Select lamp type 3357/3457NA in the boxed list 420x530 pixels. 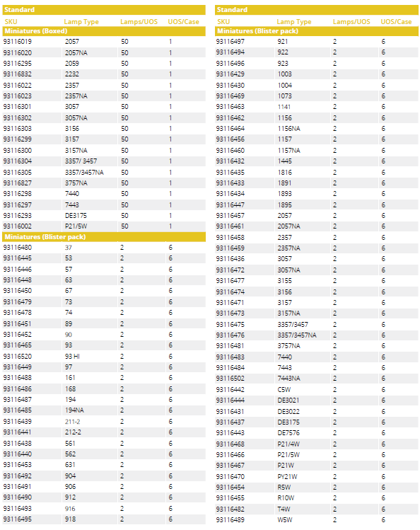click(84, 173)
